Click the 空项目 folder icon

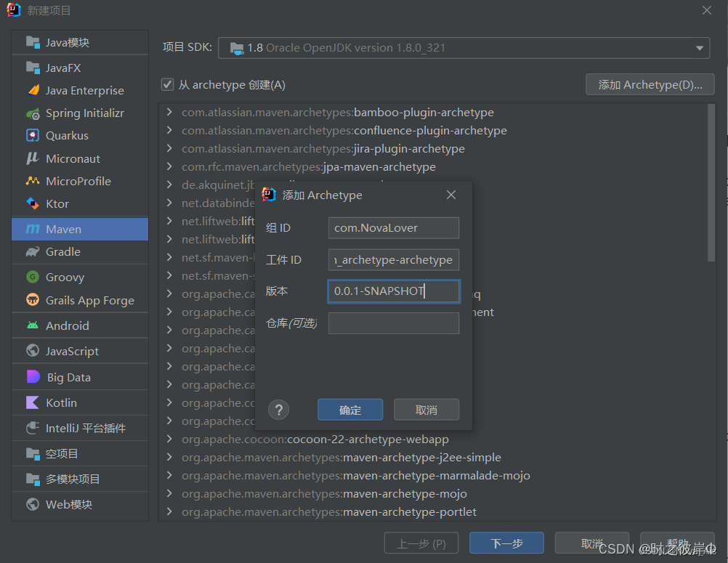[x=33, y=453]
